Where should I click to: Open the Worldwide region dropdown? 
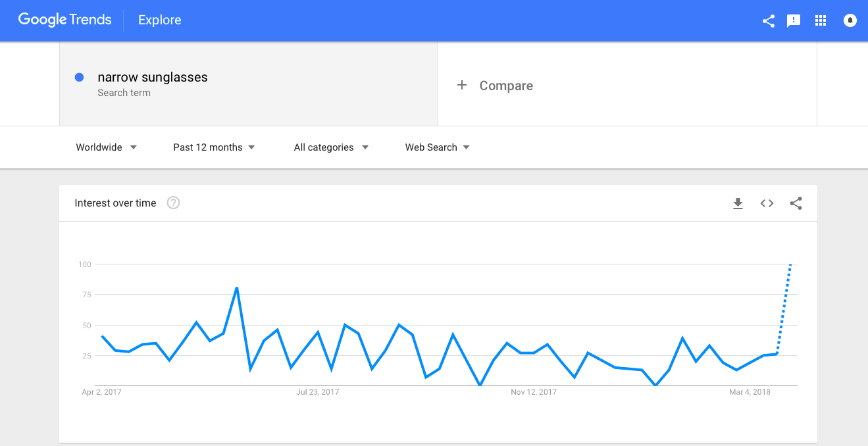tap(106, 147)
